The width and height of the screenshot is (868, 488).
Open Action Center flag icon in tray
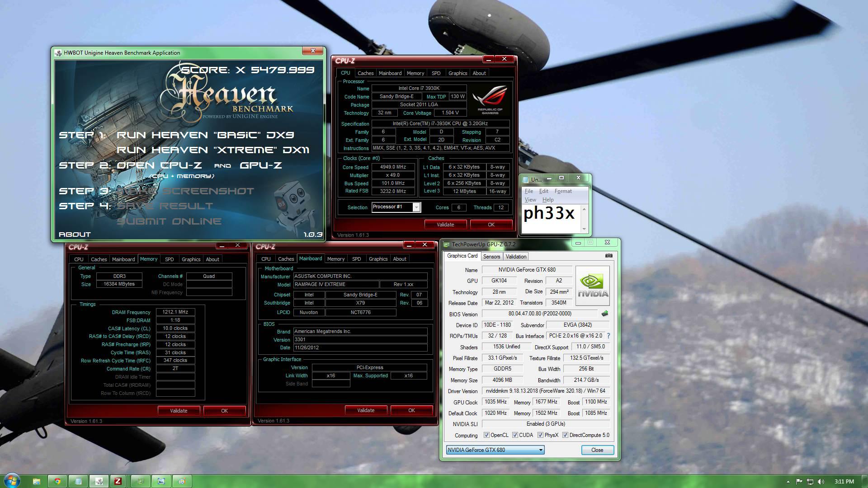point(799,482)
